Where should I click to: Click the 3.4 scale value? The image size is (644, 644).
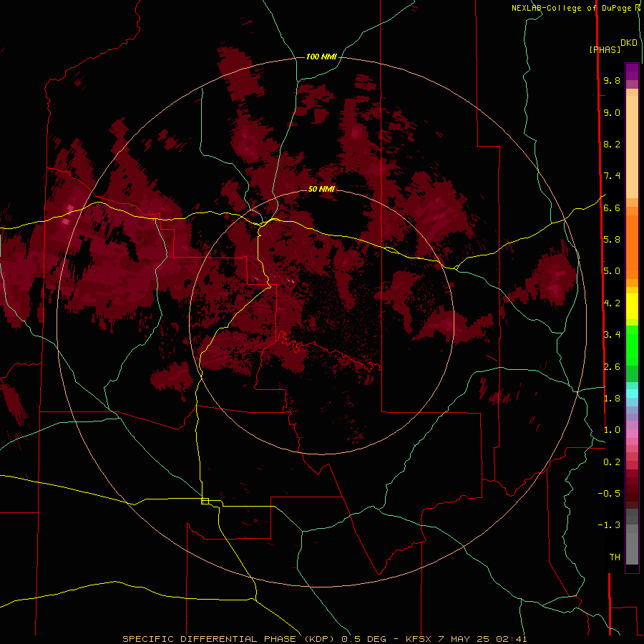(612, 334)
